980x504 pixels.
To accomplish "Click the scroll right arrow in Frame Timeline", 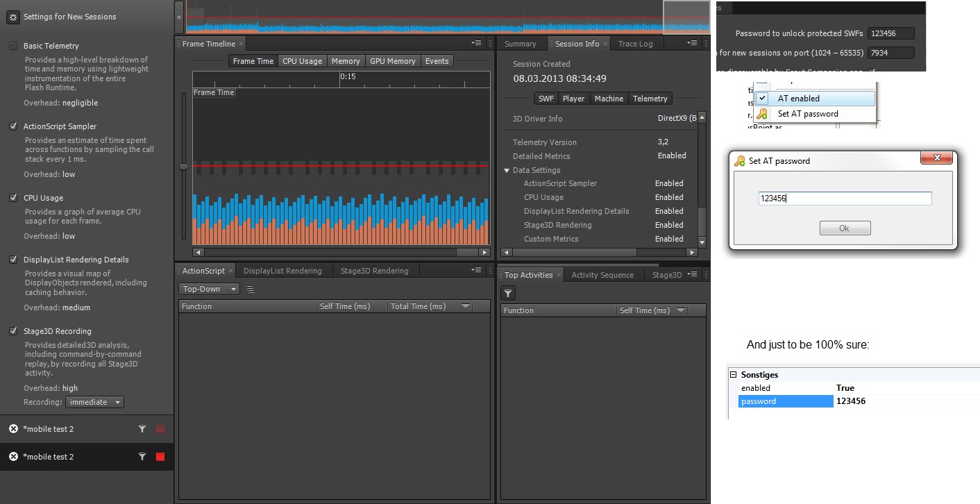I will click(484, 253).
